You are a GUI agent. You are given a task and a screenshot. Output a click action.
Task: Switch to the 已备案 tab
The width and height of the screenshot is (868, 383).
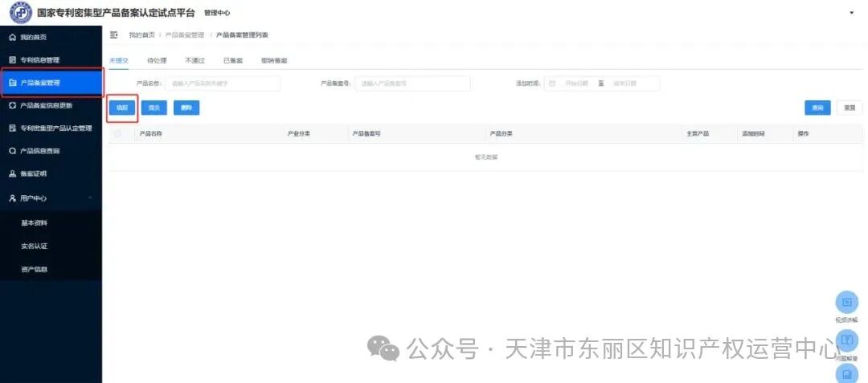point(233,60)
